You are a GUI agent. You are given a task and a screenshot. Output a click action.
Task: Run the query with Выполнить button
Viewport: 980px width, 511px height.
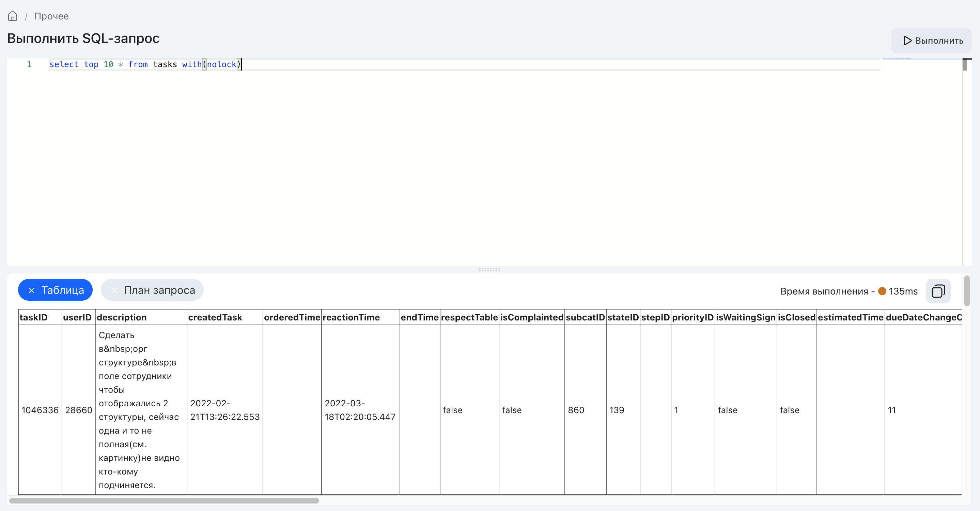click(x=931, y=40)
